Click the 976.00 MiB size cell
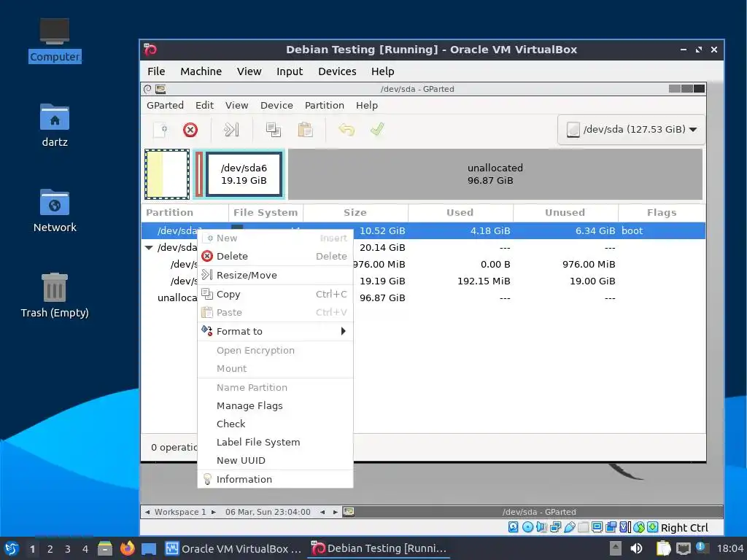The image size is (747, 560). [x=379, y=264]
